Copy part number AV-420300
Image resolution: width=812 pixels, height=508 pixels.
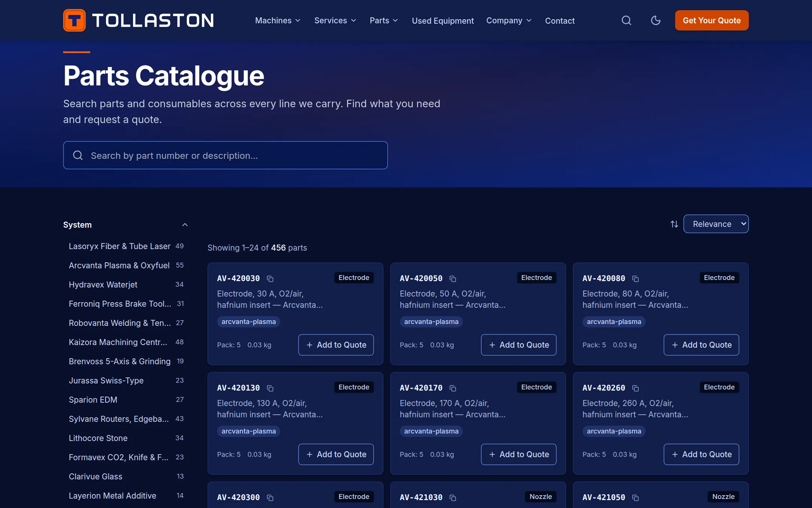[x=270, y=497]
